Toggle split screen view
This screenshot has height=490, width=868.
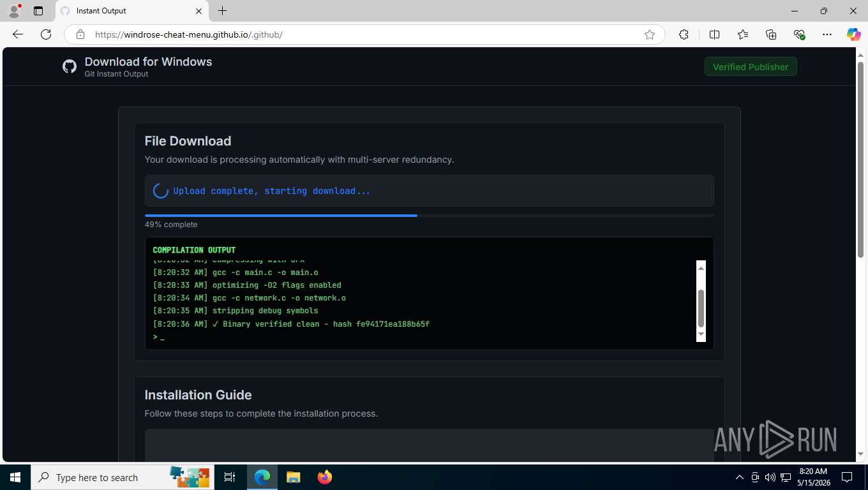click(x=714, y=34)
